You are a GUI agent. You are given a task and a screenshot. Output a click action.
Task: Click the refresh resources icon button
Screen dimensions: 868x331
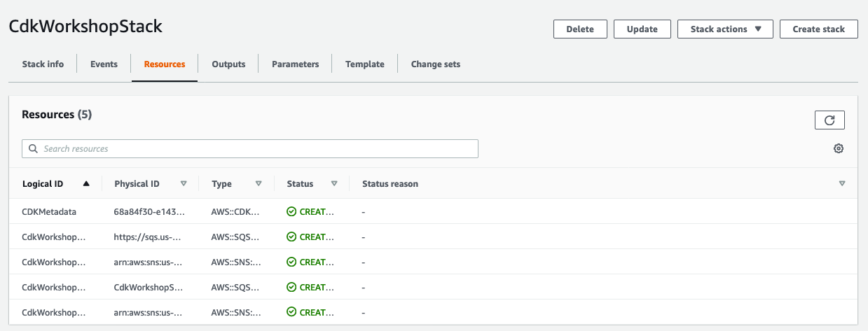829,120
